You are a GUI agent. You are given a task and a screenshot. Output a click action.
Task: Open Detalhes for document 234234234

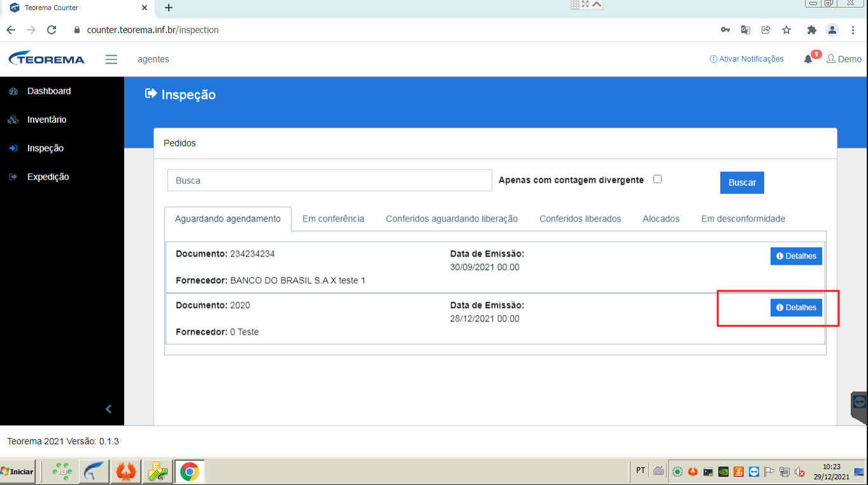coord(796,256)
